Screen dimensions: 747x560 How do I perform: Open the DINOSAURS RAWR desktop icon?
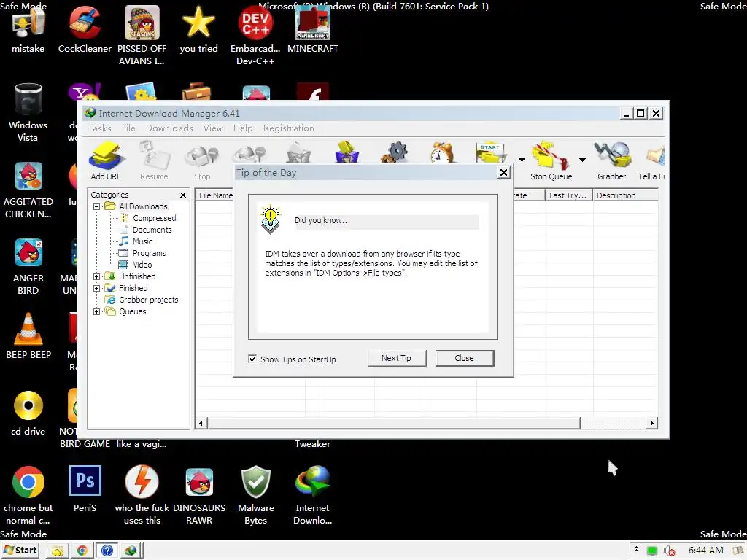coord(199,495)
